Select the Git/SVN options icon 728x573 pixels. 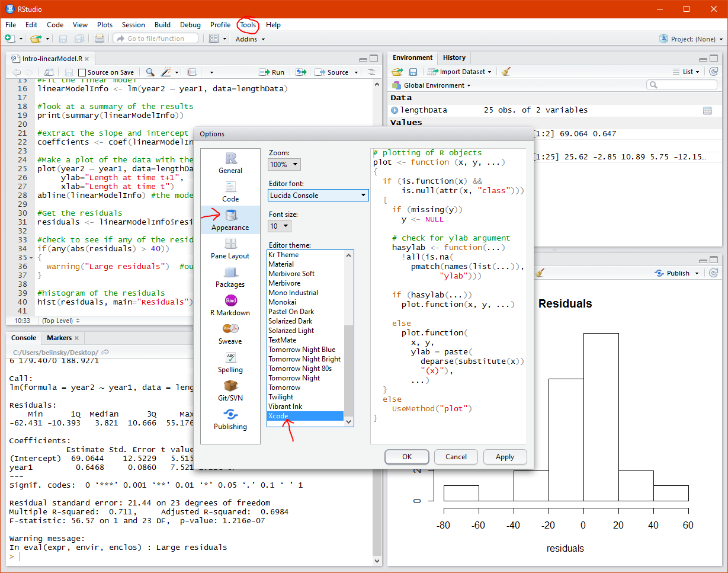pos(230,386)
